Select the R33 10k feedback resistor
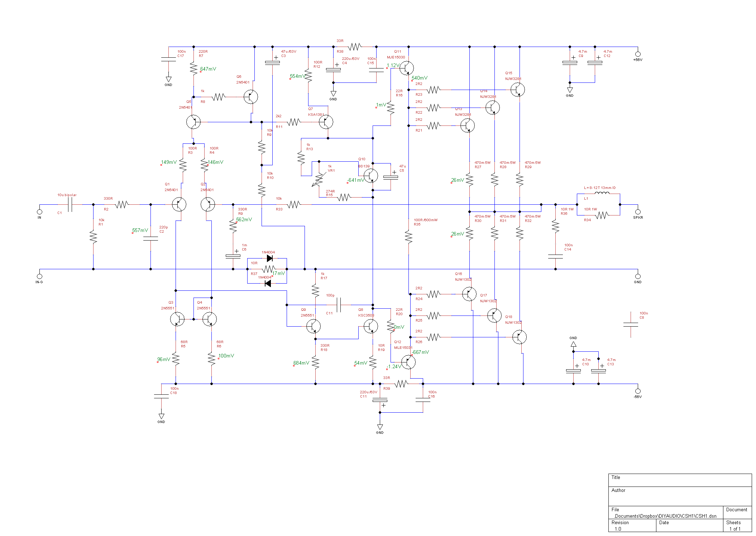This screenshot has height=536, width=756. [x=294, y=204]
